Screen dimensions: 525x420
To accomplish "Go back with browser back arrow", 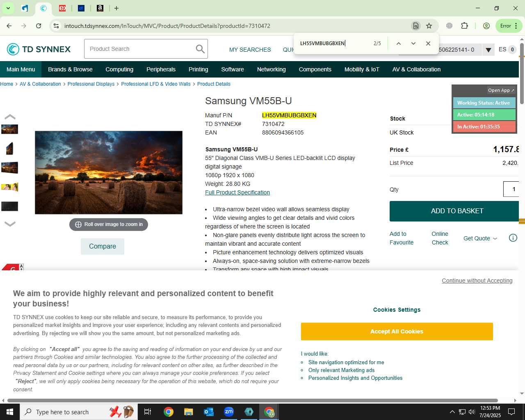I will 9,26.
